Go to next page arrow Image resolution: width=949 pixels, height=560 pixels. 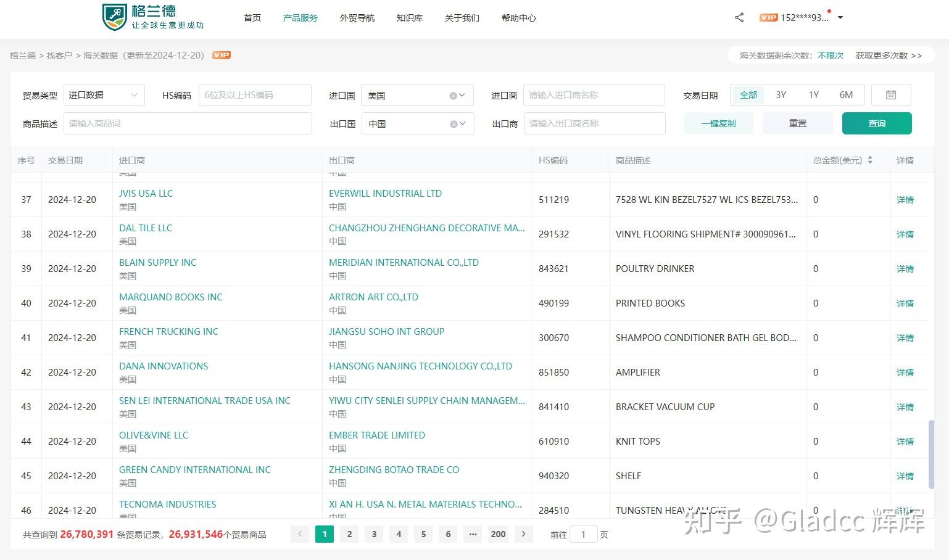tap(523, 534)
